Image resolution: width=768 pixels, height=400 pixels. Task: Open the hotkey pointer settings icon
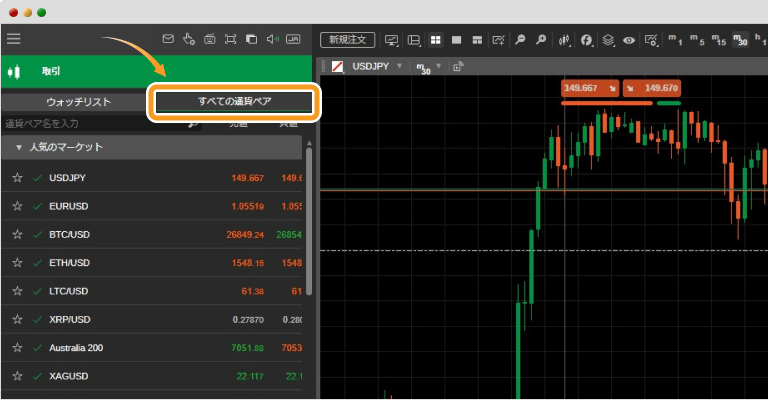coord(189,39)
